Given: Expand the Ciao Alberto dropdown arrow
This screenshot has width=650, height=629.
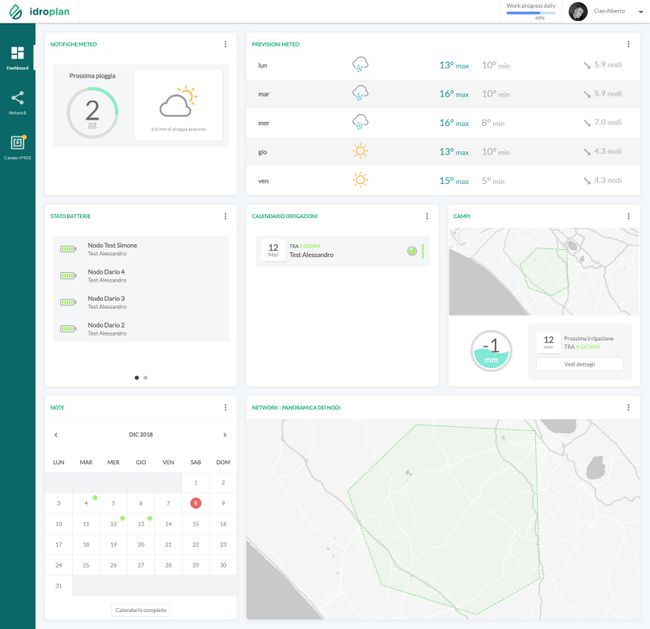Looking at the screenshot, I should [x=640, y=12].
